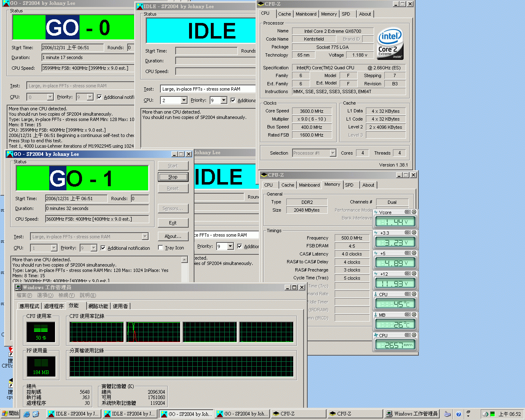The width and height of the screenshot is (525, 420).
Task: Open the 檢視(V) menu in Task Manager
Action: (66, 296)
